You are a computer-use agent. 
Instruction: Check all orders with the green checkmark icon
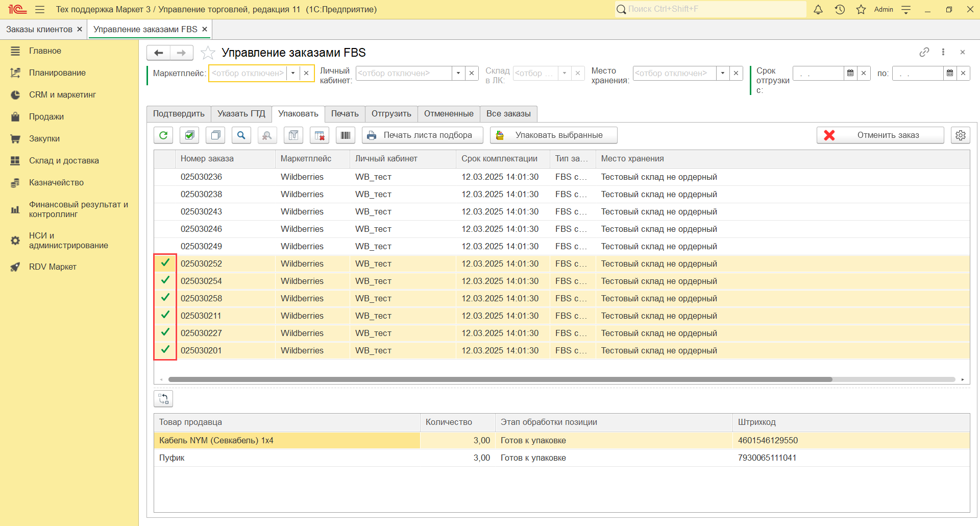(189, 135)
